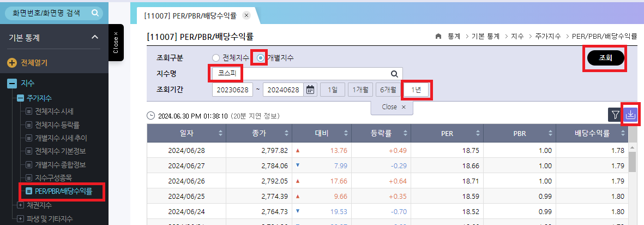Click the table's vertical scrollbar thumb
The width and height of the screenshot is (644, 225).
pyautogui.click(x=633, y=162)
